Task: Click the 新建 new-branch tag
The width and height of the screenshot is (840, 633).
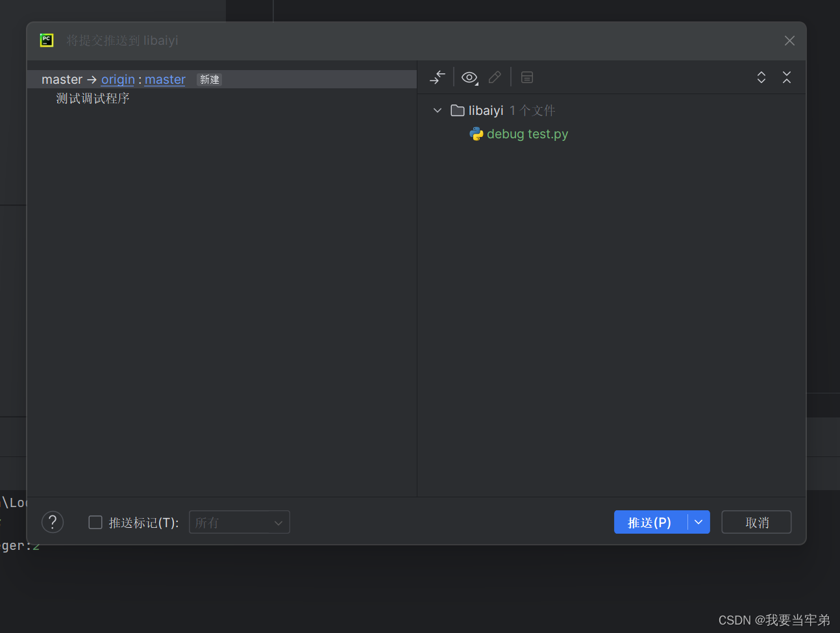Action: tap(209, 79)
